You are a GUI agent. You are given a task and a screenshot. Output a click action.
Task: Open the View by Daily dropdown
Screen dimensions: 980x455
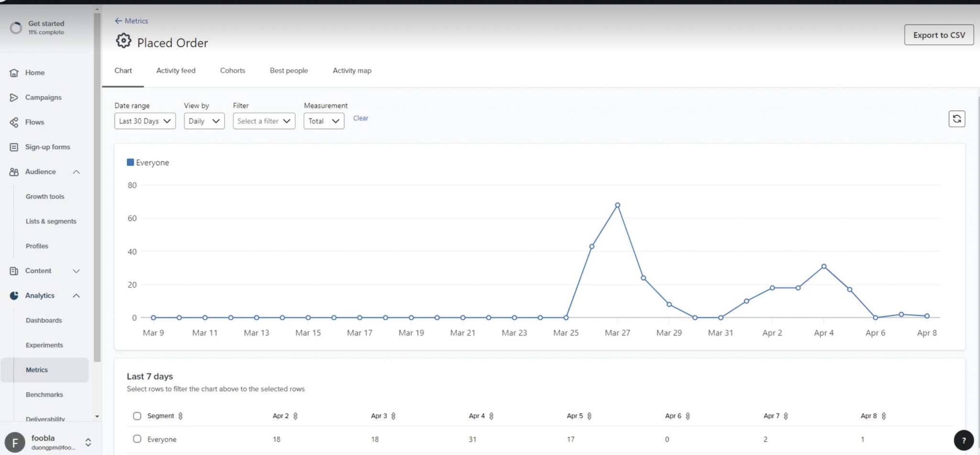(x=204, y=121)
